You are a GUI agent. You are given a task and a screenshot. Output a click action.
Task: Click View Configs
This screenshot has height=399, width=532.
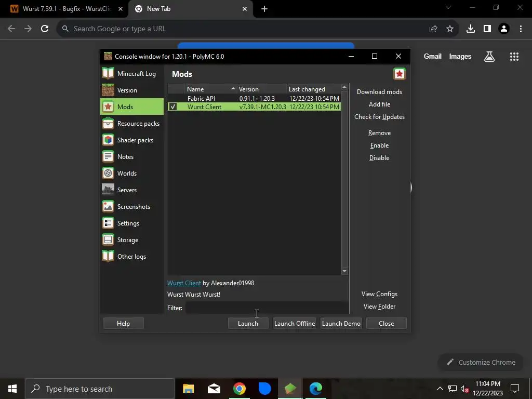tap(379, 294)
